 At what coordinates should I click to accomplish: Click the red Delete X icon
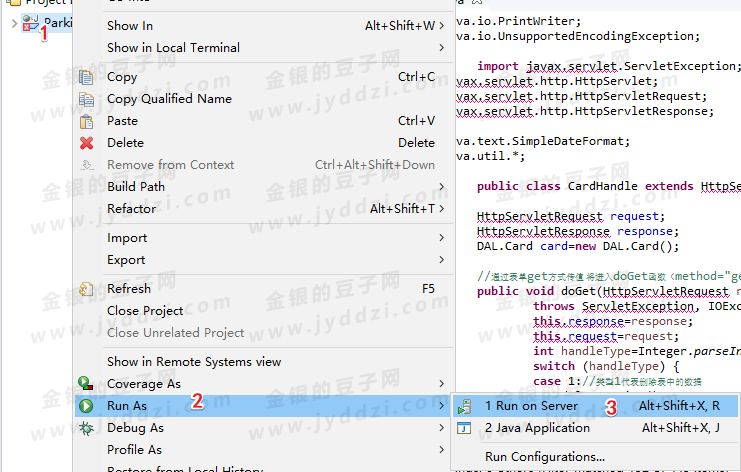tap(86, 143)
